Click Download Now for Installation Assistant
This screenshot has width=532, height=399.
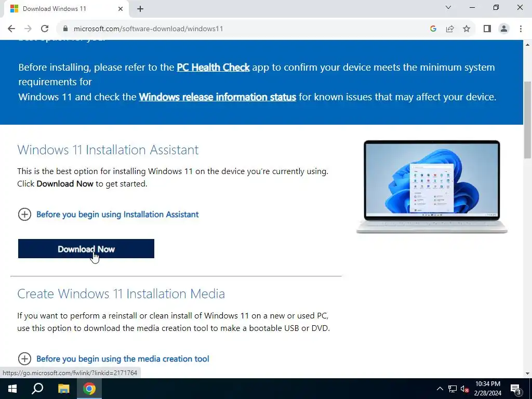(86, 249)
